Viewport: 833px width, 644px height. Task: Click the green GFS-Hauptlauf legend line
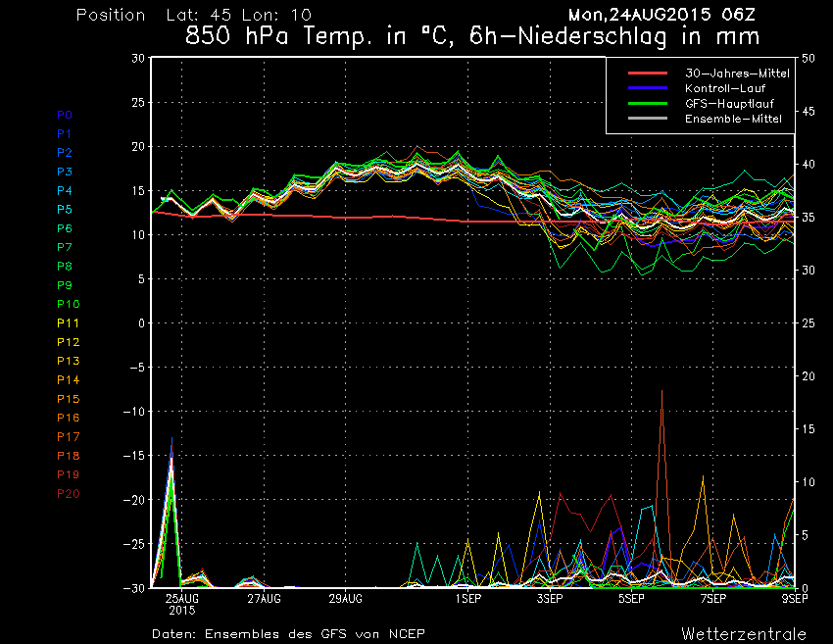pos(648,103)
